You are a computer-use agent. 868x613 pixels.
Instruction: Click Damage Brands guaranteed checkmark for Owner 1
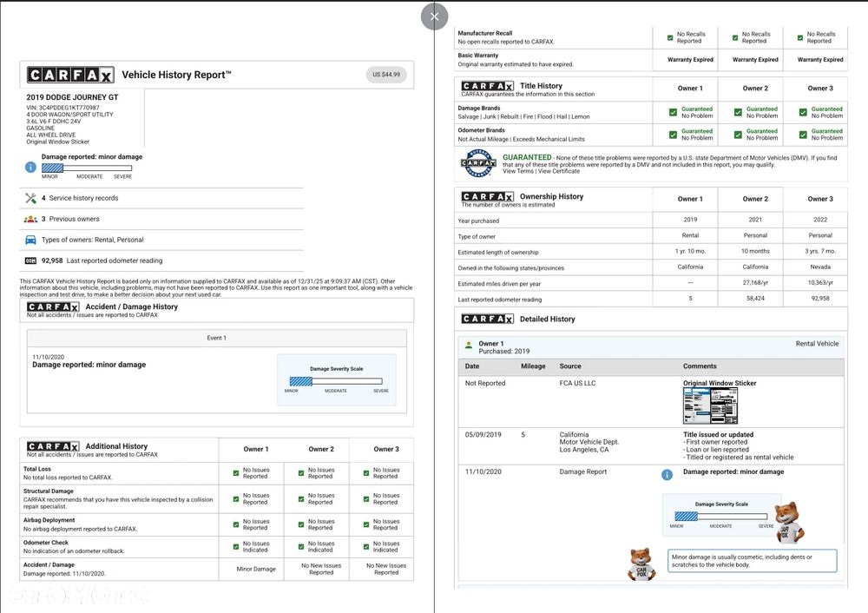pos(673,112)
